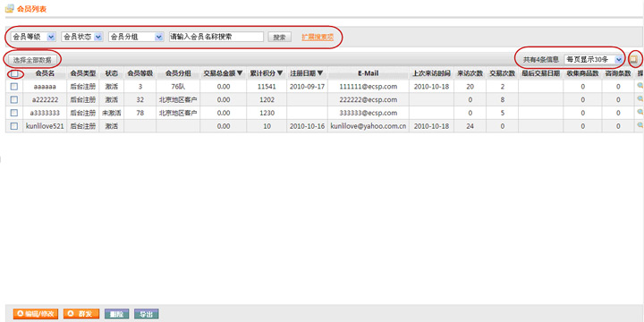644x322 pixels.
Task: Open the 会员分组 filter dropdown
Action: (x=136, y=37)
